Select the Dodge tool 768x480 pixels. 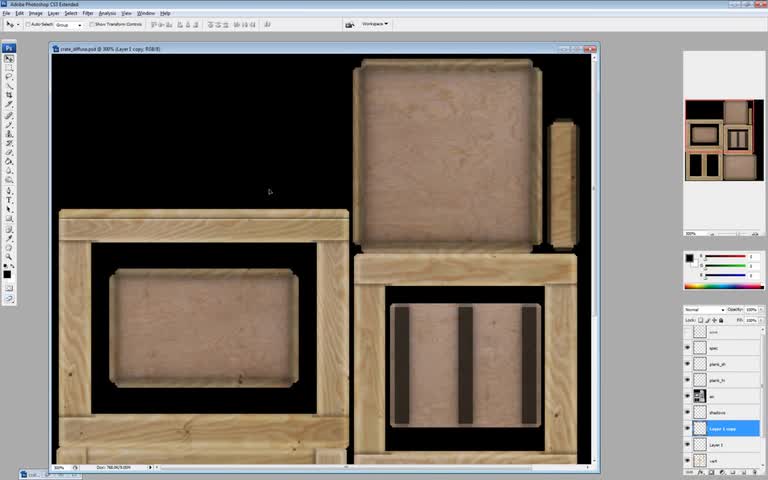coord(9,179)
